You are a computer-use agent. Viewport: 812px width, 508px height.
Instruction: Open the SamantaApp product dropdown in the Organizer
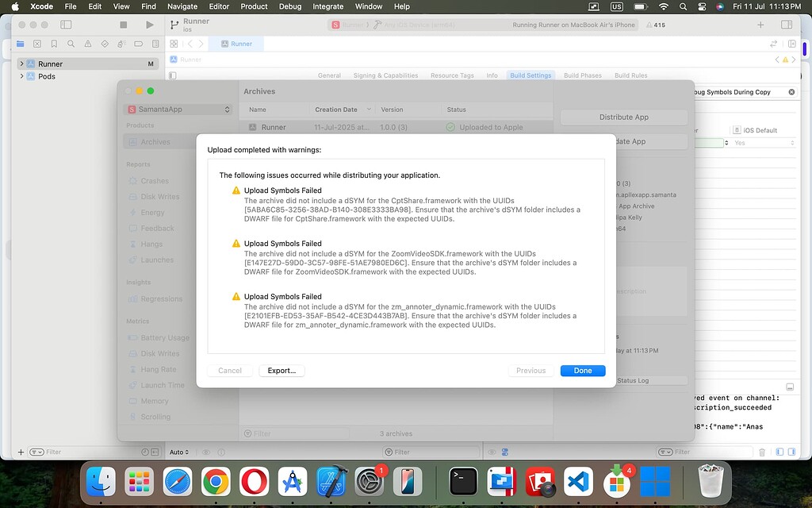178,110
